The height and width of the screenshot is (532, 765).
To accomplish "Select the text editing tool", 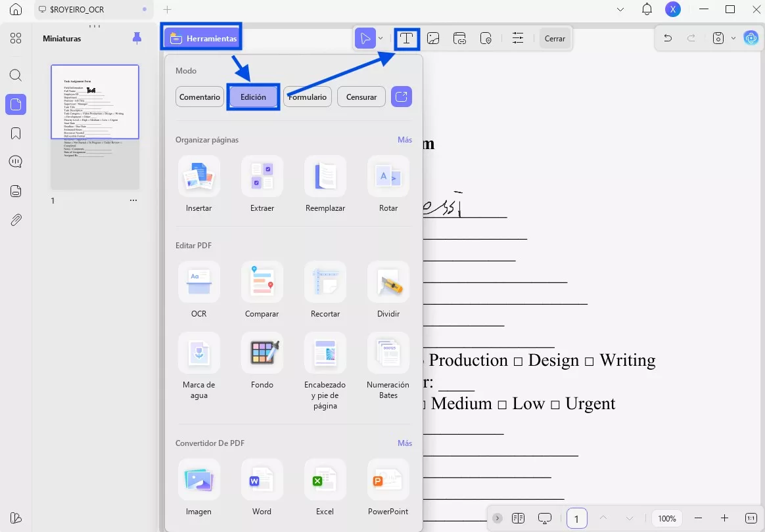I will 406,39.
